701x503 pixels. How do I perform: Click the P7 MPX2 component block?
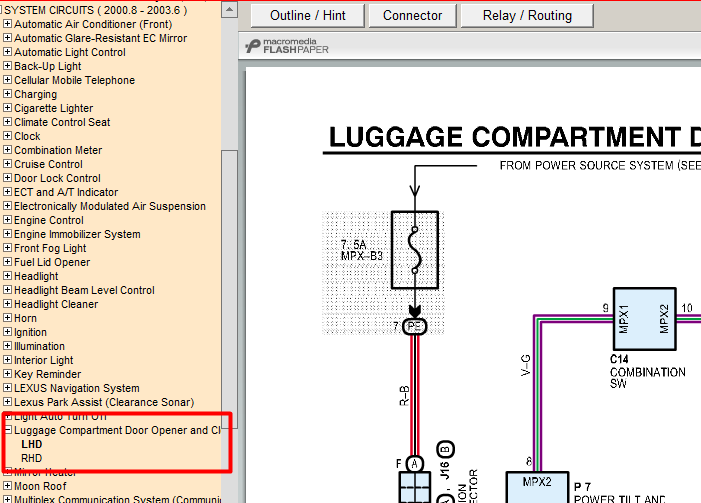[x=537, y=487]
